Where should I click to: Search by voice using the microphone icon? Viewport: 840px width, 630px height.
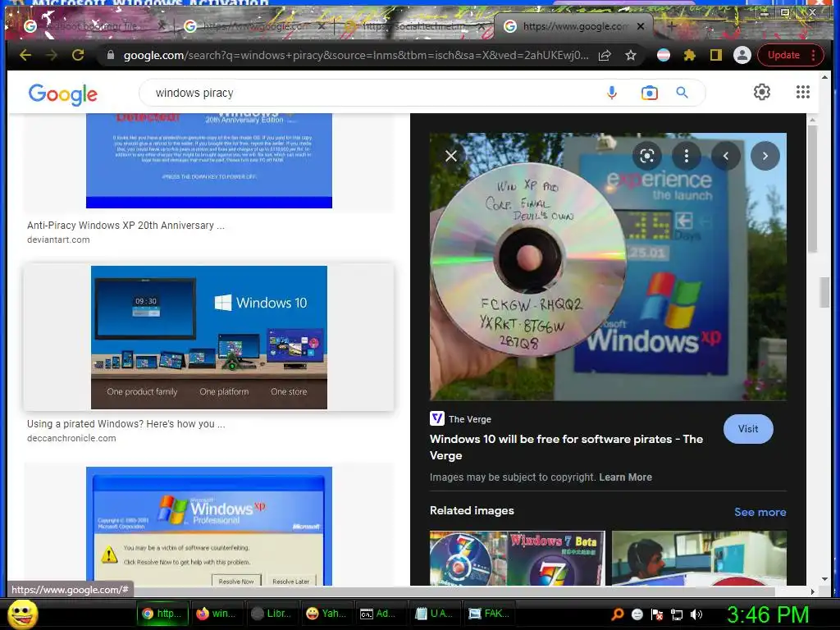point(612,93)
